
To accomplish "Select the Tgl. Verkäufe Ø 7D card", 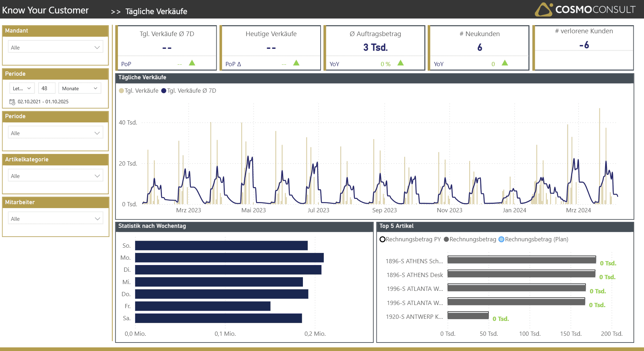I will (x=167, y=48).
